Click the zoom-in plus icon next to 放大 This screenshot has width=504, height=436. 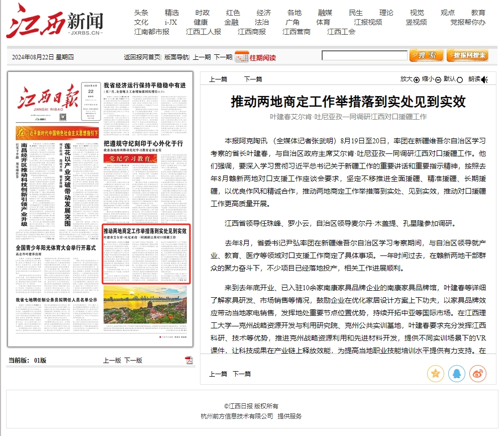click(416, 79)
